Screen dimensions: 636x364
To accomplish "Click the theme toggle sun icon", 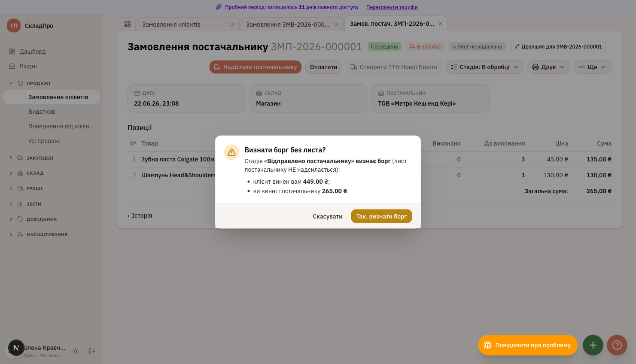I will click(76, 351).
